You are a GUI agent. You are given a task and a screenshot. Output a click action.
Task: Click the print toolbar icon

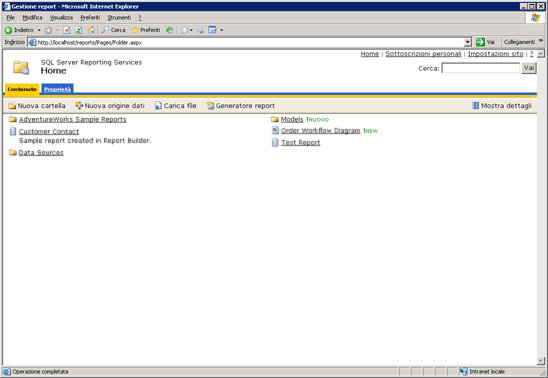tap(200, 30)
